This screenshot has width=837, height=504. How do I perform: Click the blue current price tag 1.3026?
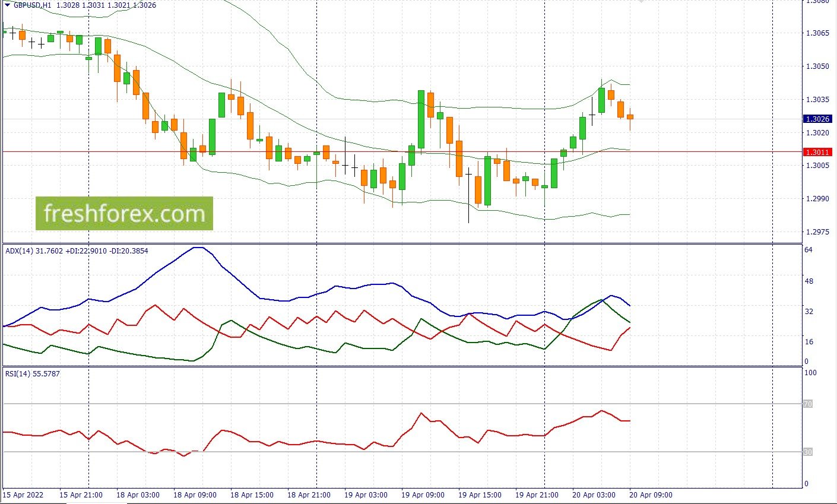pos(817,119)
